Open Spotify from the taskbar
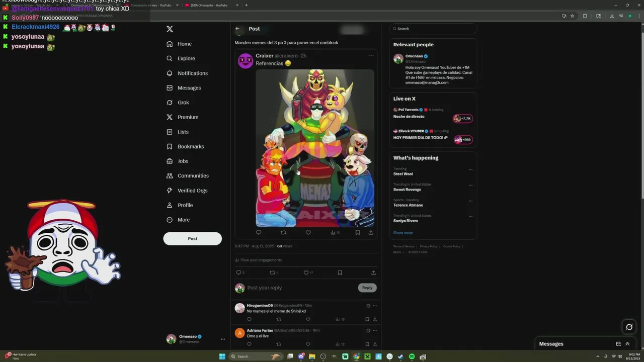 tap(412, 356)
